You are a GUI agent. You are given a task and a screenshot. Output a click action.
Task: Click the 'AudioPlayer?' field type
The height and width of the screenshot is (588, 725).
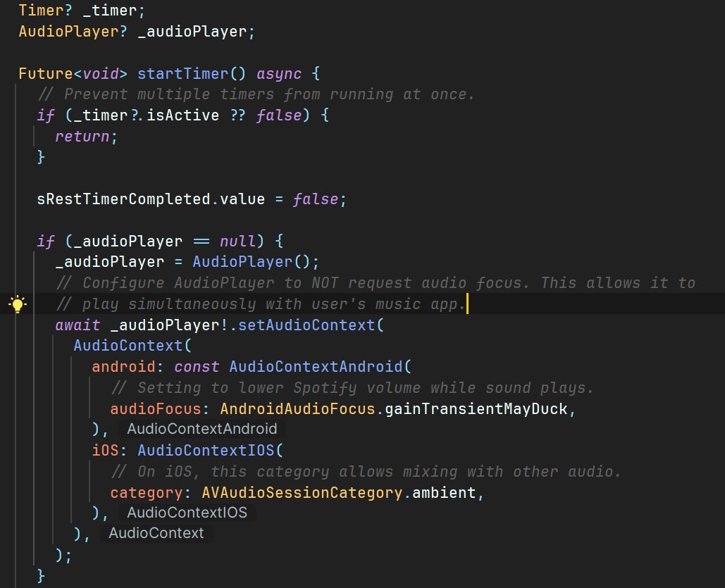click(73, 32)
